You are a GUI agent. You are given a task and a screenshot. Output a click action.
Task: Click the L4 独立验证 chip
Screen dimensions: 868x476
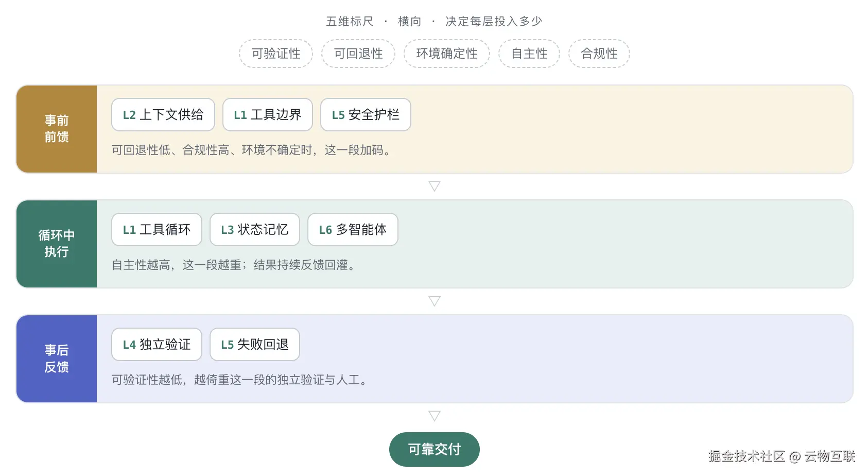pos(157,345)
